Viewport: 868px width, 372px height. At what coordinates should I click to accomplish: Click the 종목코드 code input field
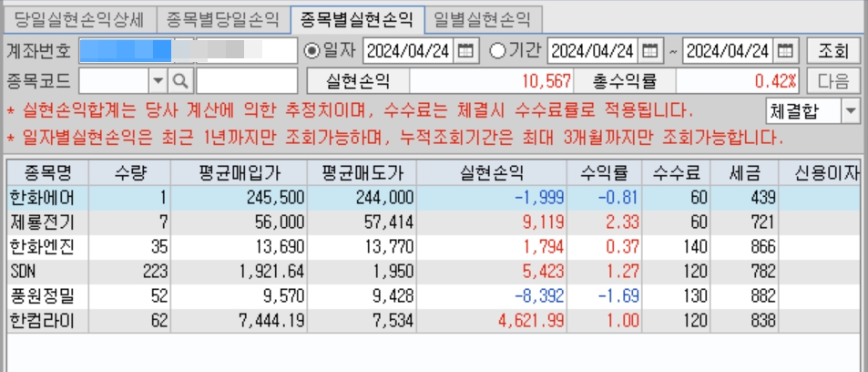pos(114,81)
